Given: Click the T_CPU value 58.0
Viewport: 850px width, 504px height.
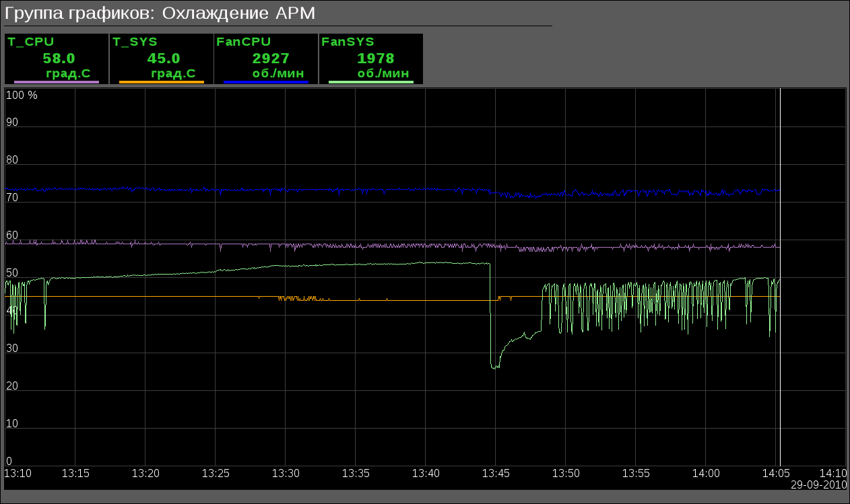Looking at the screenshot, I should (x=59, y=59).
